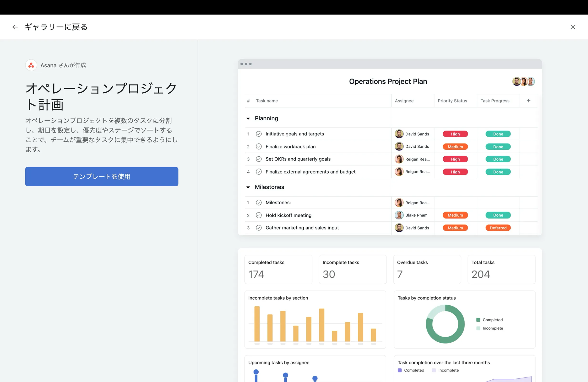Click the Assignee column header
The image size is (588, 382).
click(404, 101)
